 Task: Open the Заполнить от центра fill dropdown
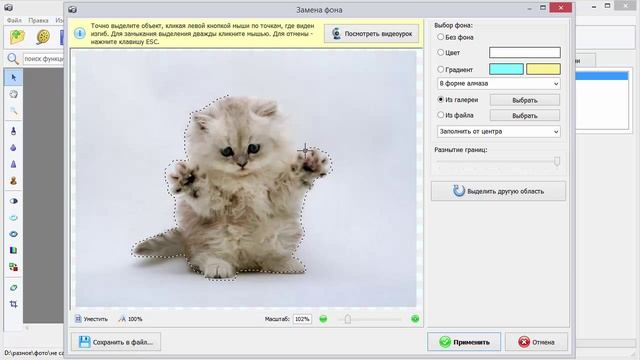(x=498, y=132)
